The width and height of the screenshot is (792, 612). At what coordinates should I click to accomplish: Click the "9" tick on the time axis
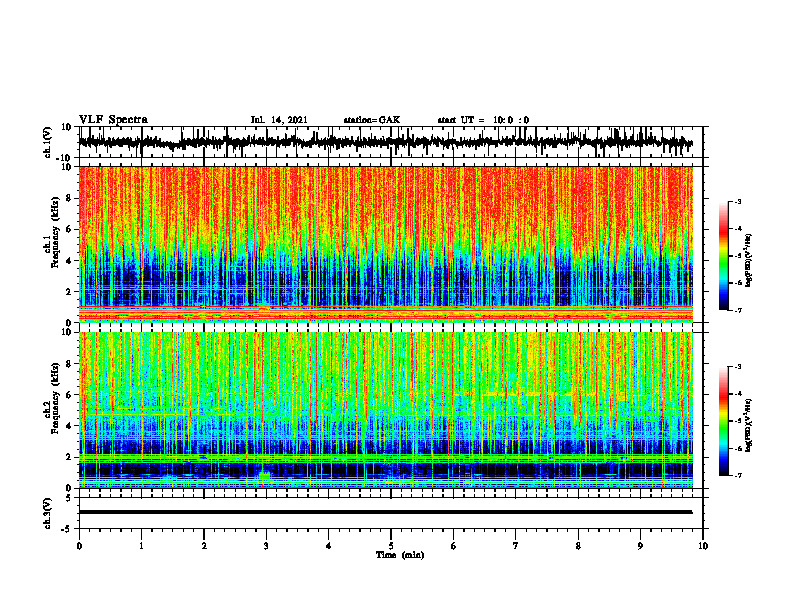tap(640, 546)
